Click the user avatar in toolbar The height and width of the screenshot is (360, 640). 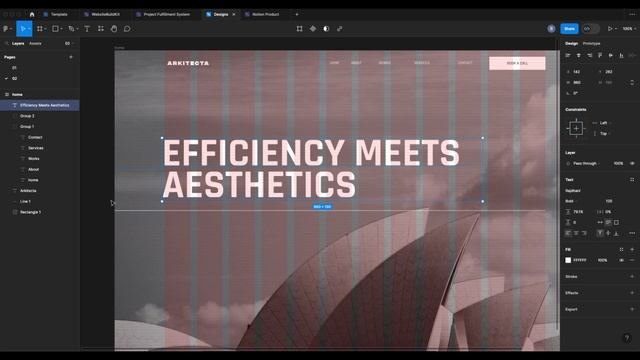551,29
